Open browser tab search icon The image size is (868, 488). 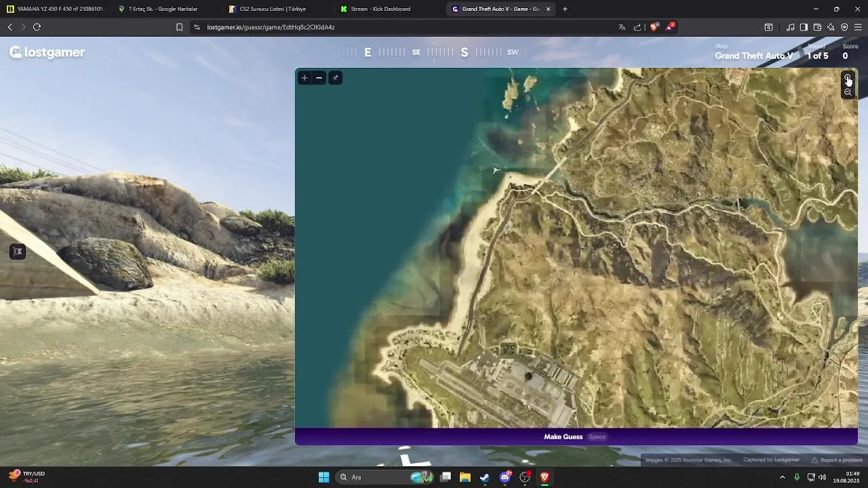[x=768, y=27]
